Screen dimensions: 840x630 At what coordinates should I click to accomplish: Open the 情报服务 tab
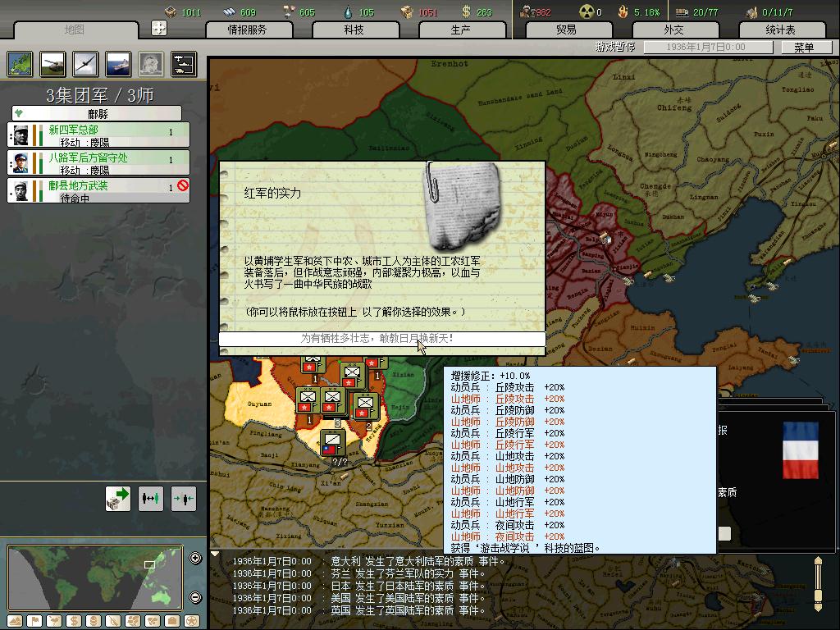pos(248,30)
